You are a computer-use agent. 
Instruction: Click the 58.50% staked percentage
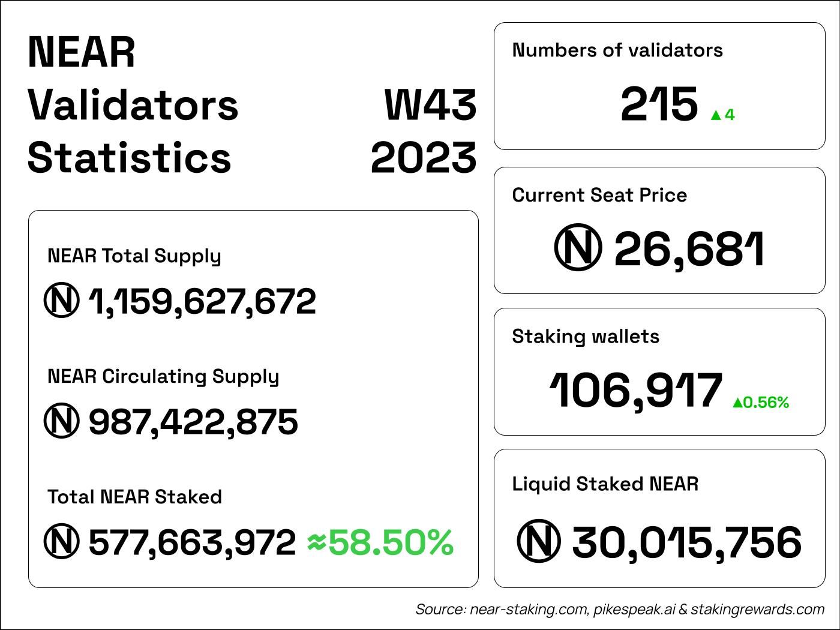click(391, 542)
